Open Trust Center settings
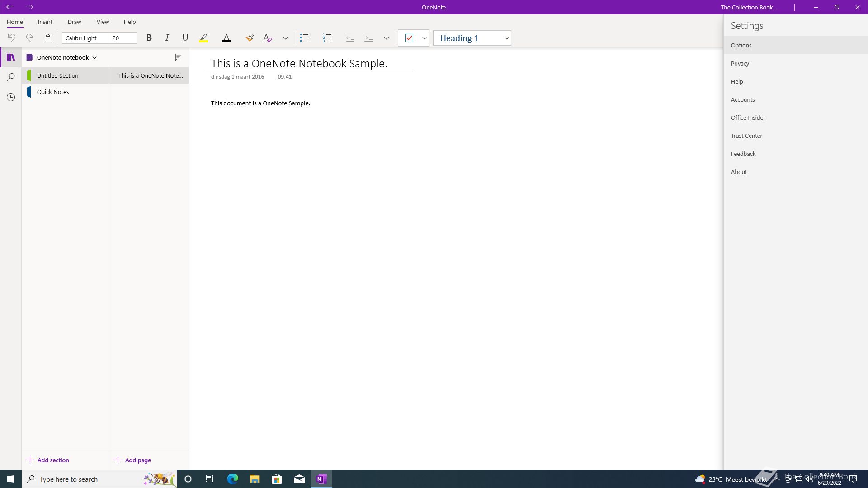This screenshot has width=868, height=488. [x=796, y=136]
